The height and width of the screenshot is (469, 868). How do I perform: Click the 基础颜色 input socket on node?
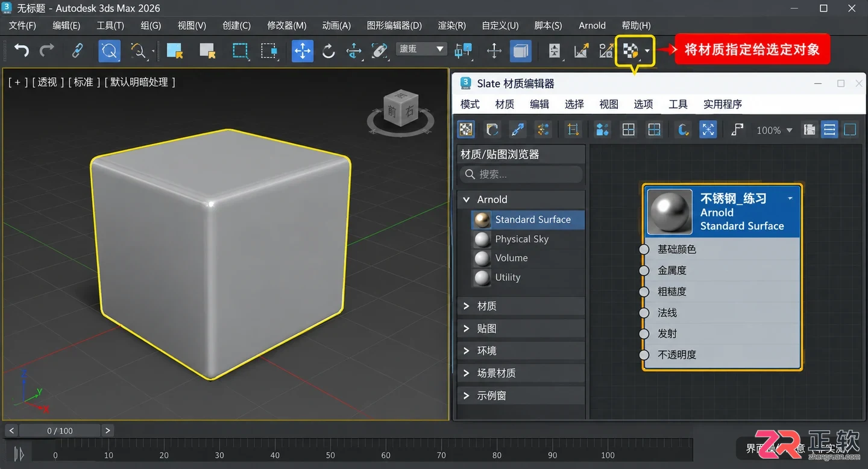644,249
